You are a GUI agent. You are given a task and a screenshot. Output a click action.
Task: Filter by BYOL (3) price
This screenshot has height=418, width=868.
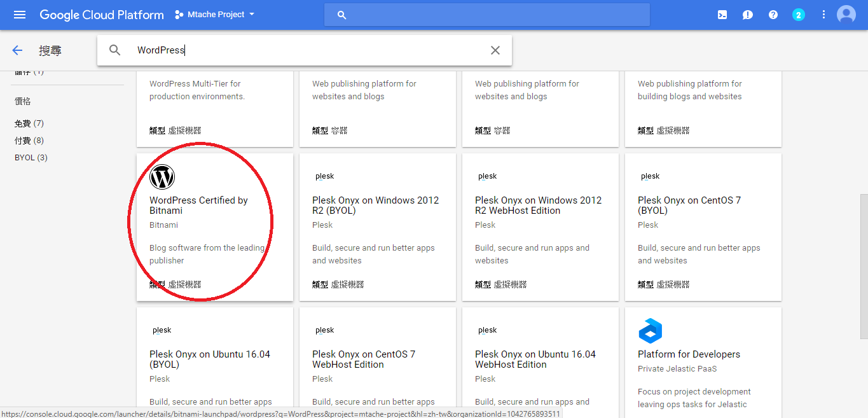coord(31,158)
